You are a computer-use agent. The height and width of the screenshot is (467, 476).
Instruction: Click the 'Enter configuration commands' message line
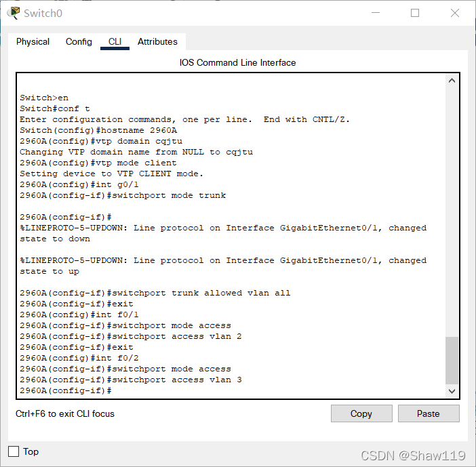[185, 119]
